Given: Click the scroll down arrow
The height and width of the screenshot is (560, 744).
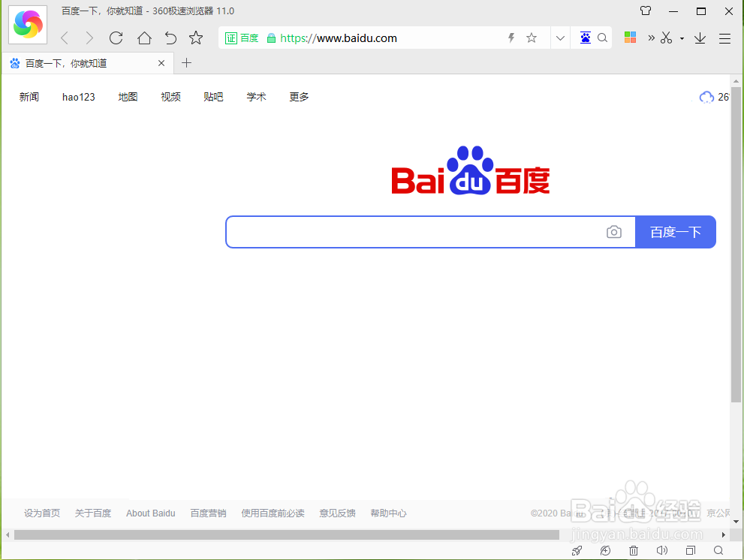Looking at the screenshot, I should 736,522.
